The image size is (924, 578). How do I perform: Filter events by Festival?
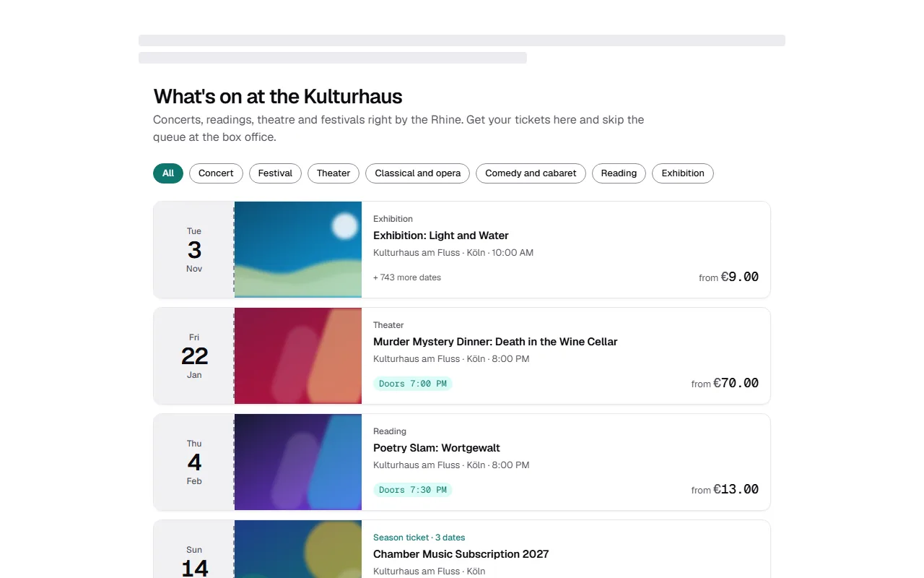(x=275, y=173)
